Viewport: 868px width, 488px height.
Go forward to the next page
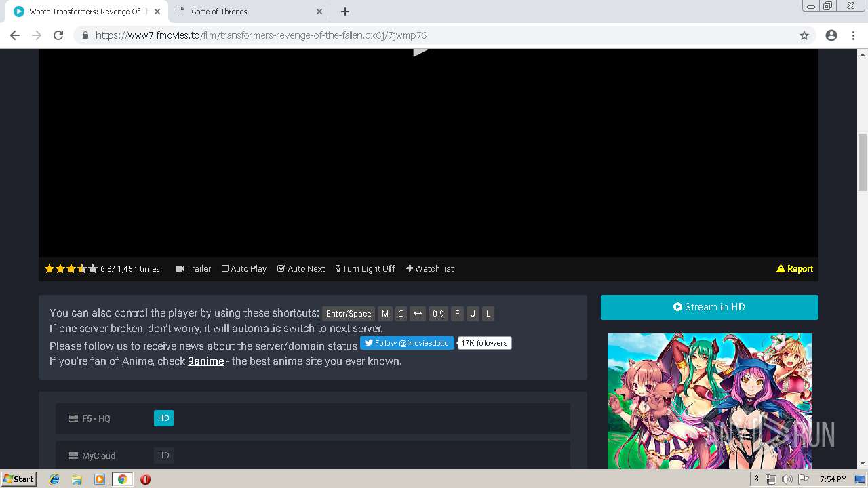tap(37, 35)
